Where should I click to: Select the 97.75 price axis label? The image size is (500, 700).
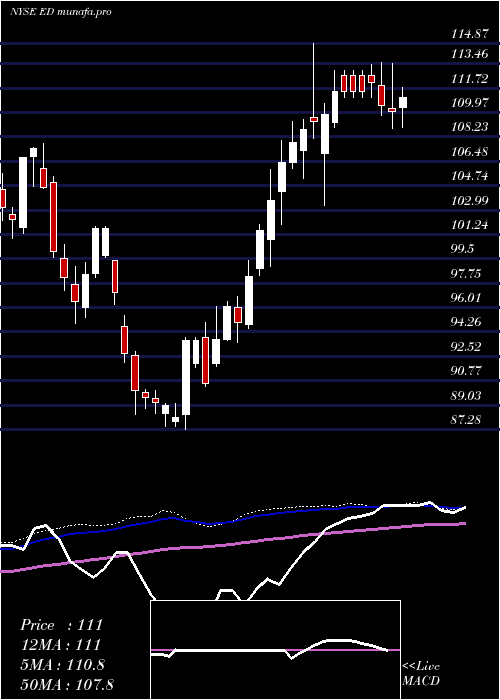pos(465,273)
